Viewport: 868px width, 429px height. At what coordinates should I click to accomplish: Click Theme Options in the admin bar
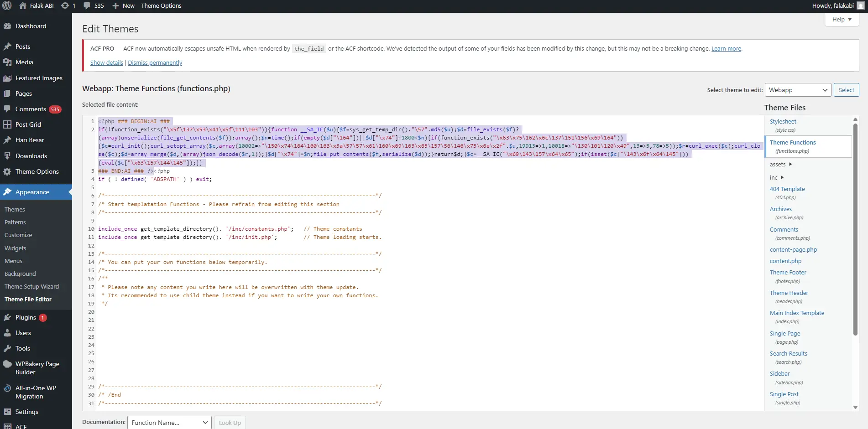click(161, 5)
